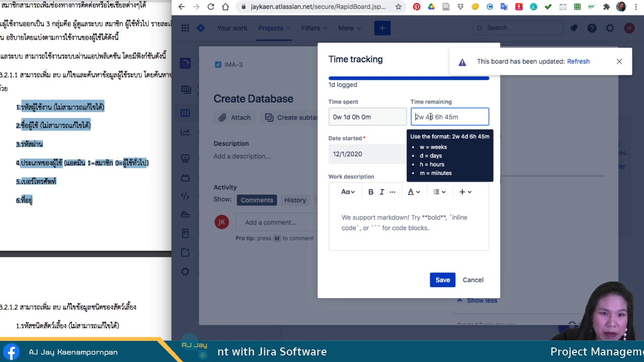Open Project settings gear in sidebar
Screen dimensions: 644x362
pyautogui.click(x=185, y=271)
